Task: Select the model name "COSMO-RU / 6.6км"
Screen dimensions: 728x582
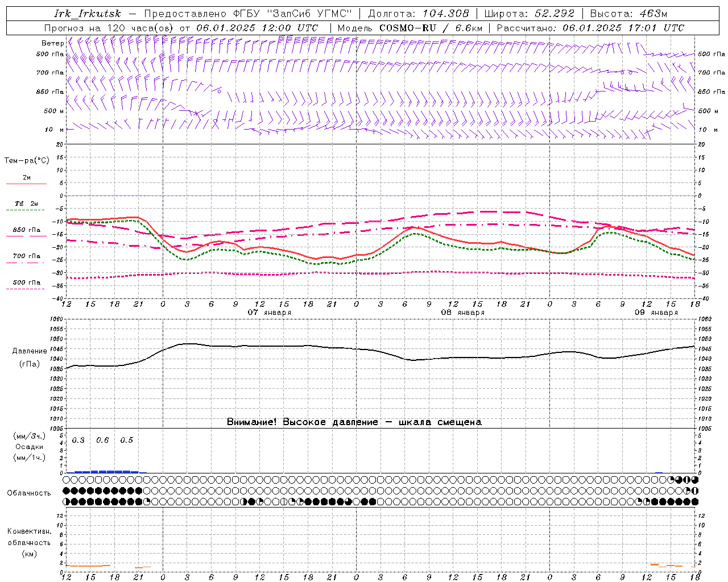Action: (431, 28)
